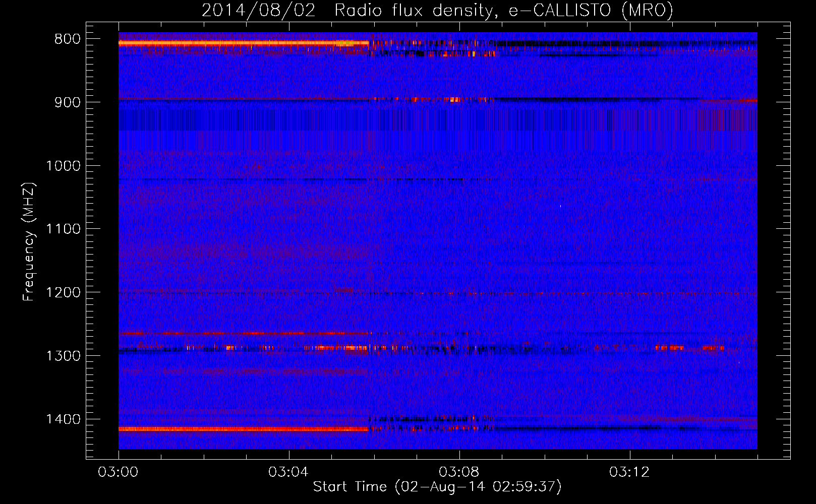Click the bright yellow emission band near 800 MHz
This screenshot has height=504, width=816.
point(244,43)
